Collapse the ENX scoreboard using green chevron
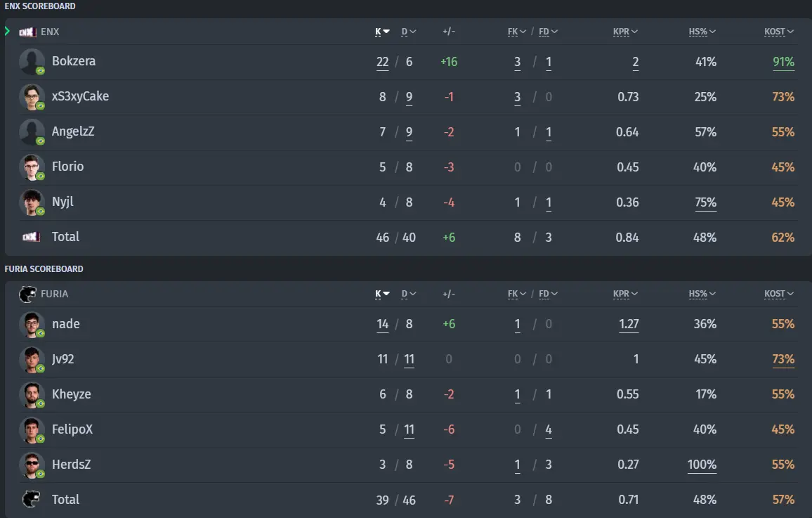 coord(7,31)
